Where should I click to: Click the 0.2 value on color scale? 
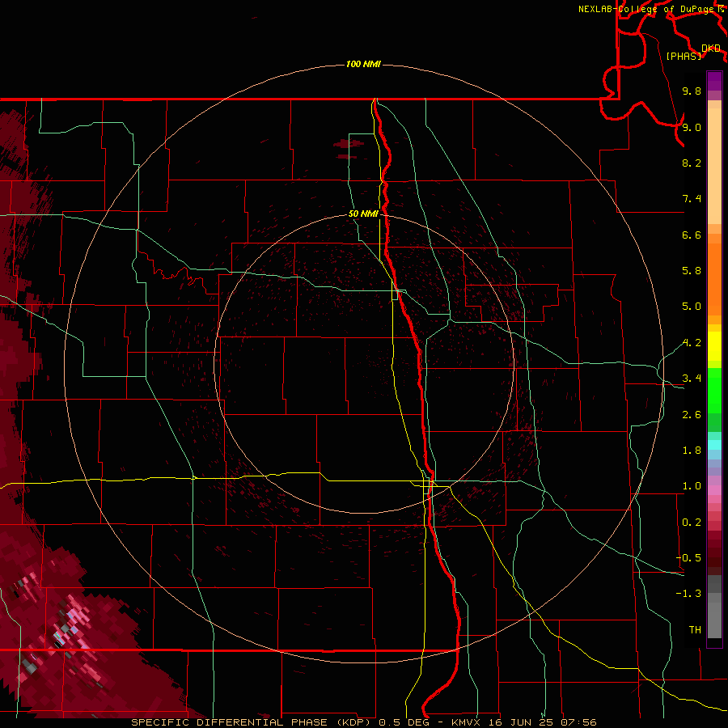pyautogui.click(x=692, y=523)
